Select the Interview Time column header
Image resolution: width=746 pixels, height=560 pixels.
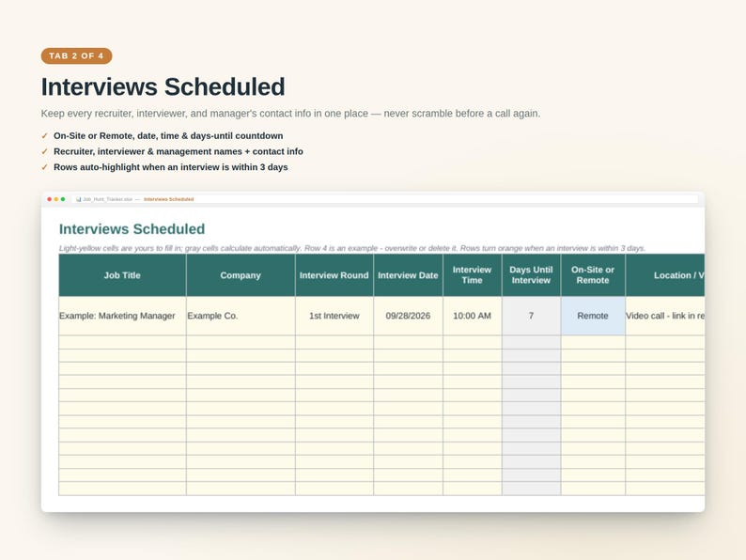click(x=472, y=275)
